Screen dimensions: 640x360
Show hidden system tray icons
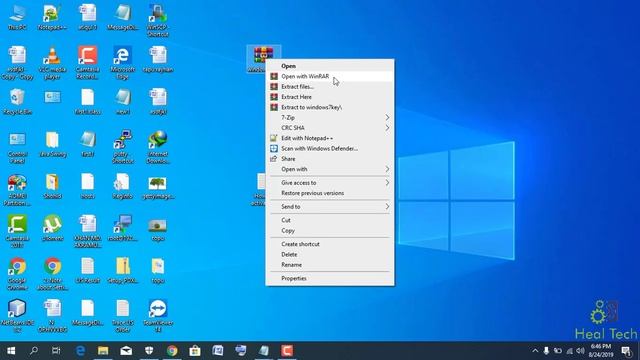535,351
